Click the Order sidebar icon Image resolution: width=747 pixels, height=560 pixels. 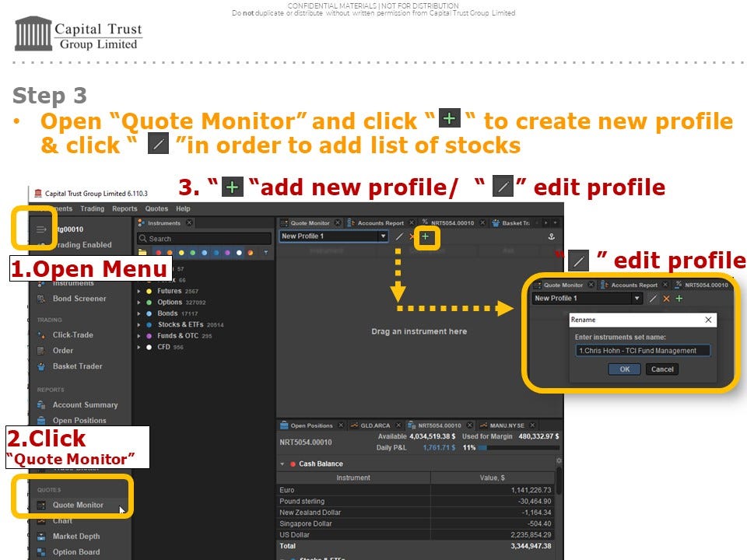41,351
